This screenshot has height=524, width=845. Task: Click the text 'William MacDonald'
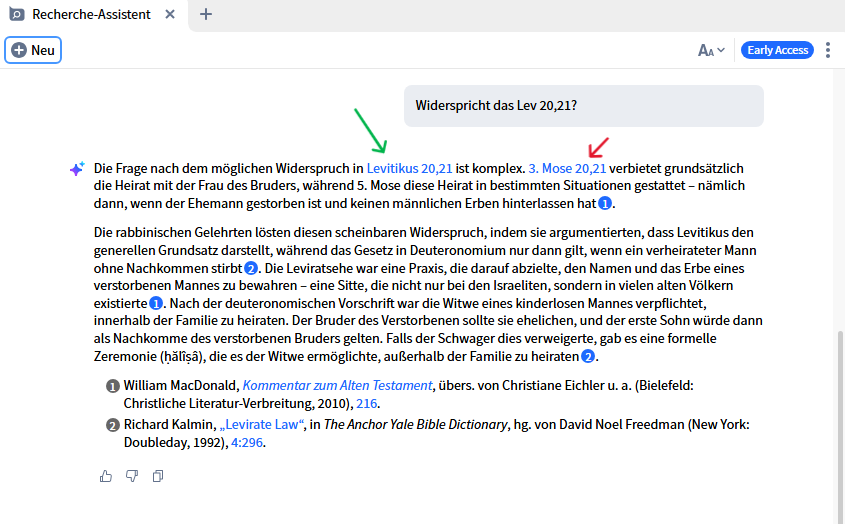(181, 385)
